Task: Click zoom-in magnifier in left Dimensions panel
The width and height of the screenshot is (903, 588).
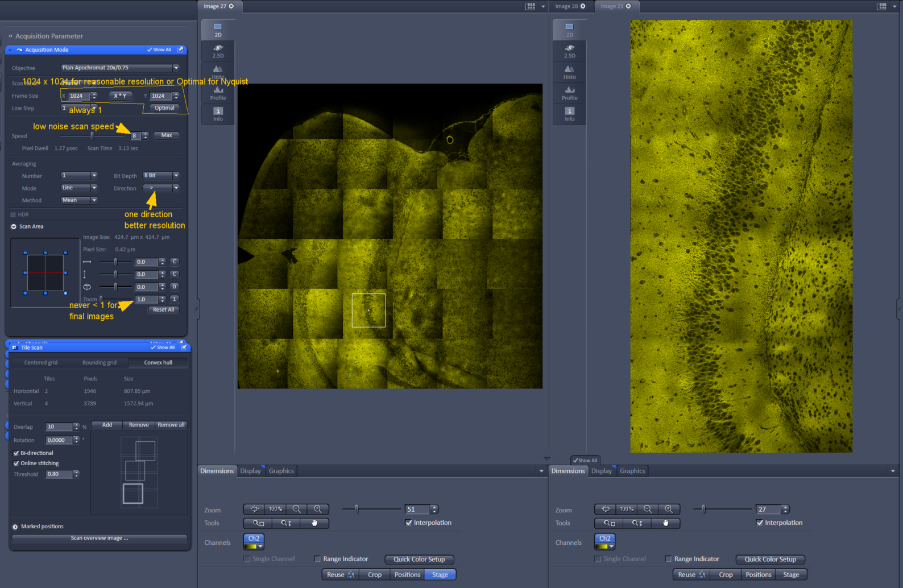Action: (318, 510)
